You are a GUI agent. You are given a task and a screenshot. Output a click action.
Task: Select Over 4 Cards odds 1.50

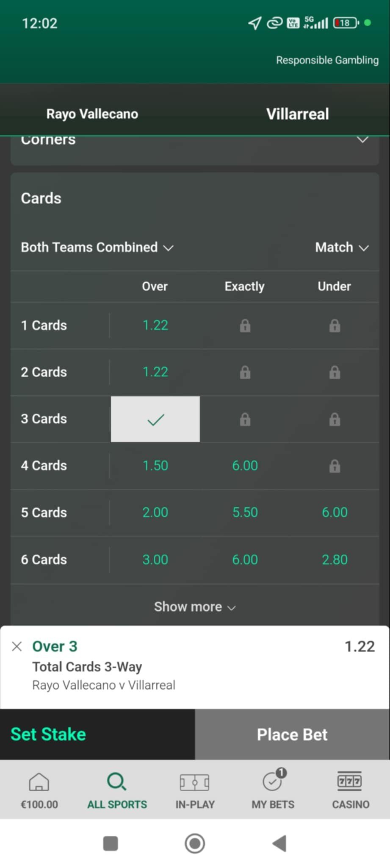tap(155, 465)
